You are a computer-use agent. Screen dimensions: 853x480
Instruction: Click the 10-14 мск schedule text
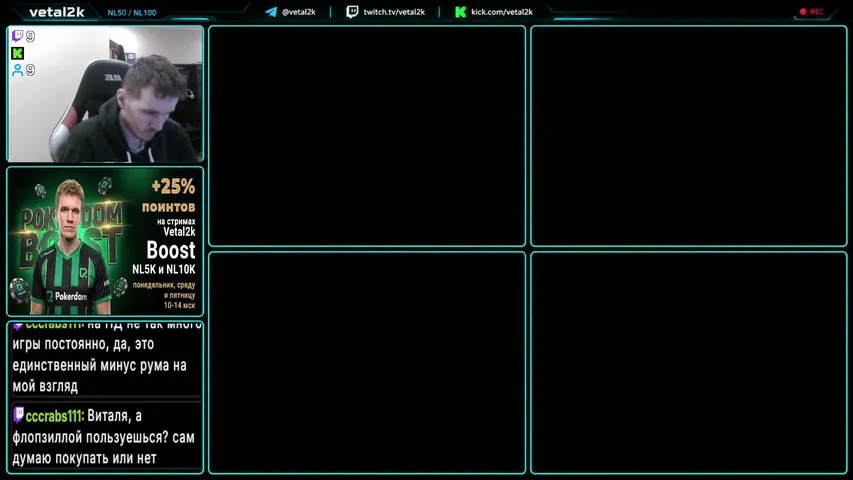tap(179, 305)
